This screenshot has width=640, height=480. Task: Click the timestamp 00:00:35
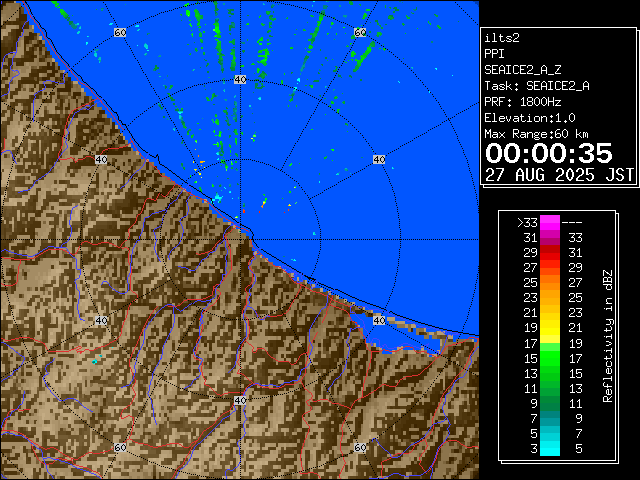[x=548, y=153]
